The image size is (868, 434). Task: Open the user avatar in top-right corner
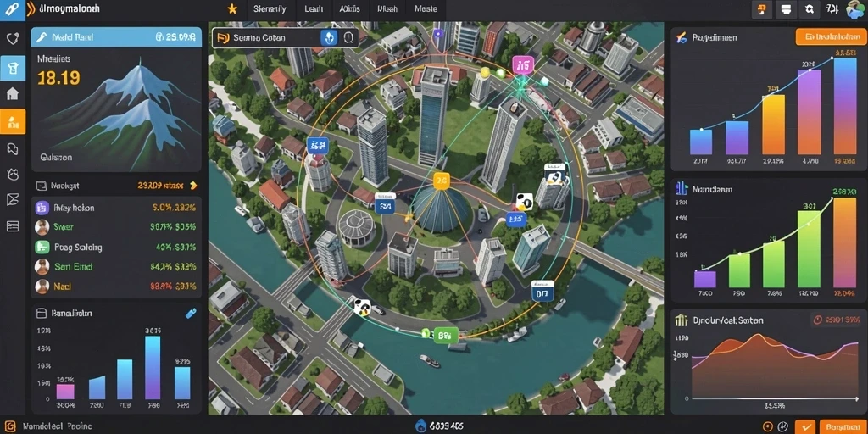pos(856,9)
